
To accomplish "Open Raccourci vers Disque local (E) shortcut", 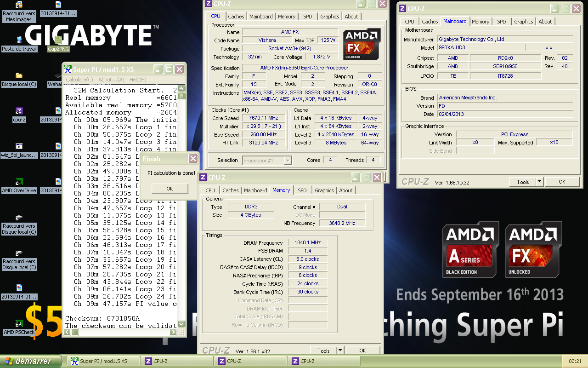I will click(19, 260).
